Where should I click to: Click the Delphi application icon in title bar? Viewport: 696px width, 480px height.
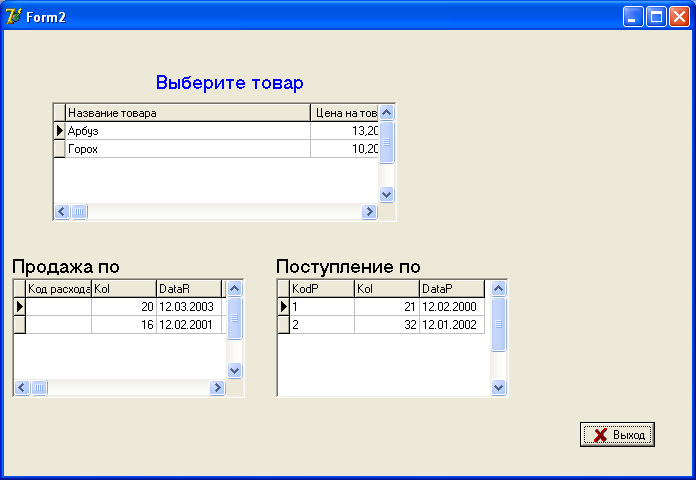click(13, 16)
